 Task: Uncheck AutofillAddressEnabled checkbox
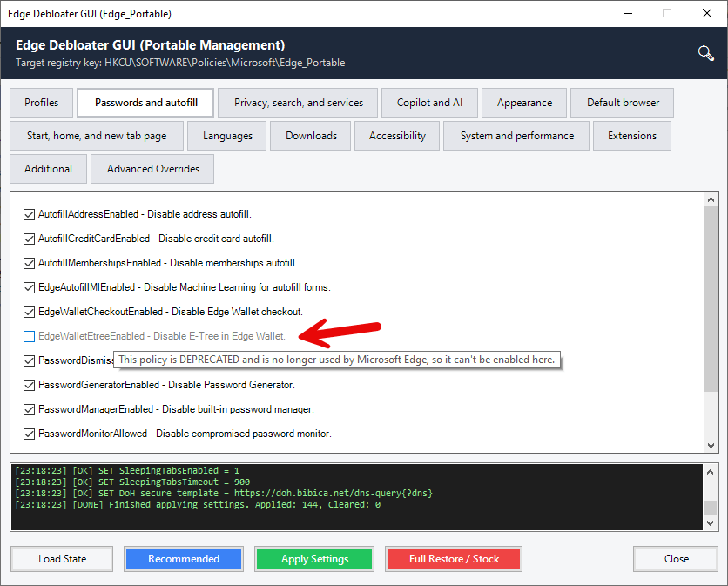coord(29,214)
